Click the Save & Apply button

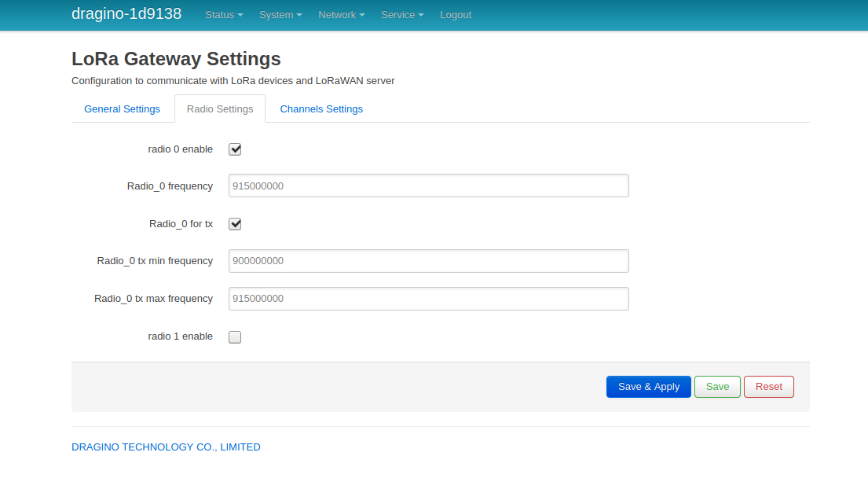pyautogui.click(x=649, y=387)
